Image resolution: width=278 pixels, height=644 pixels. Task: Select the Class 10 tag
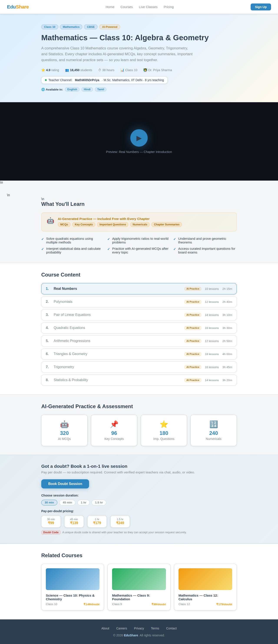pyautogui.click(x=50, y=27)
